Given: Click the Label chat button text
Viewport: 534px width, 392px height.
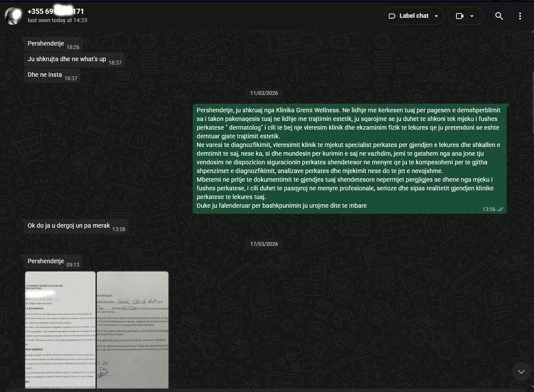Looking at the screenshot, I should [414, 16].
